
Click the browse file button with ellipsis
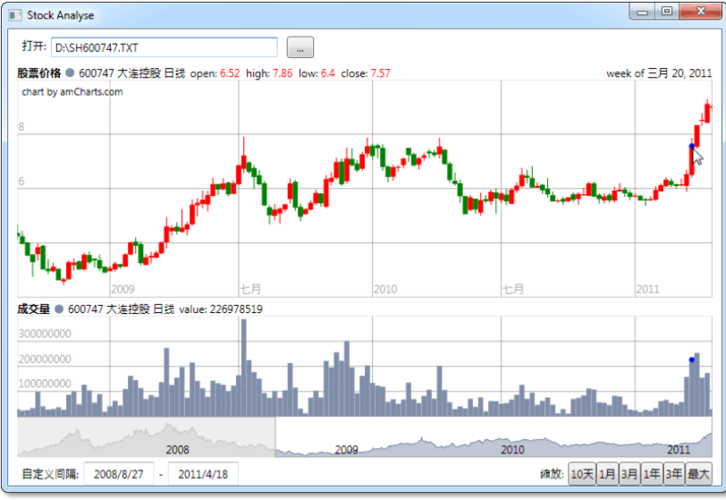(300, 48)
